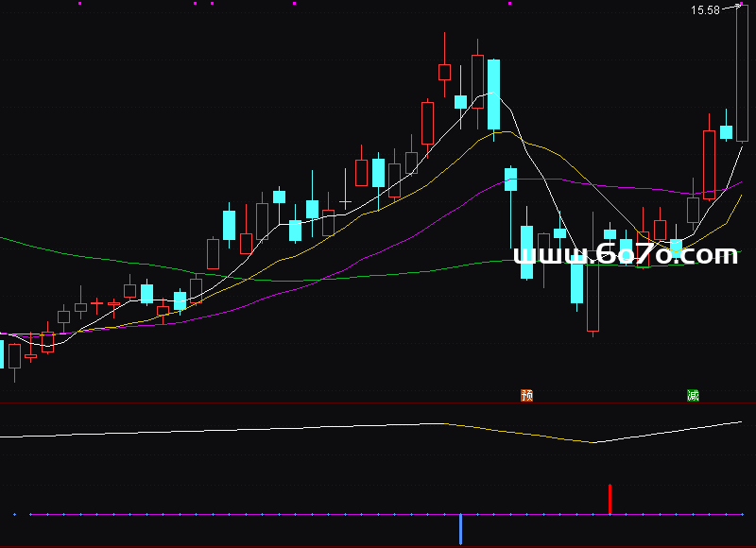The height and width of the screenshot is (548, 756).
Task: Click the blue downward signal spike
Action: click(461, 529)
